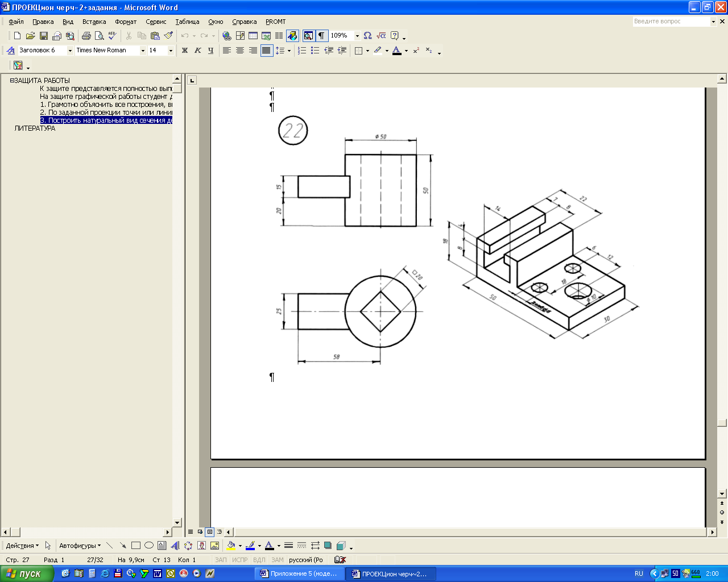Create a new blank document
The width and height of the screenshot is (728, 582).
click(17, 36)
